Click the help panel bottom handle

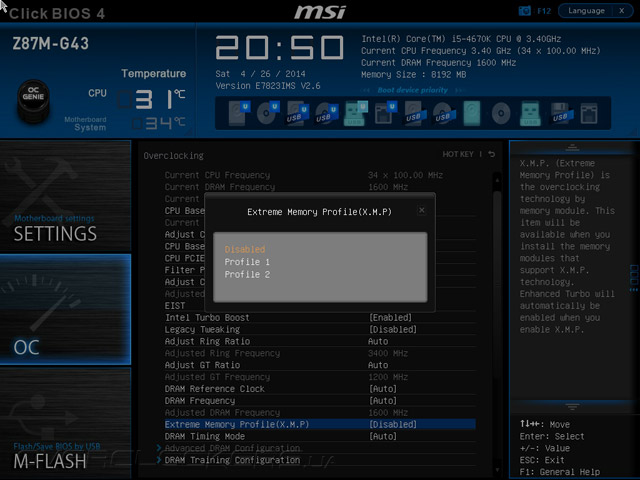[x=572, y=407]
